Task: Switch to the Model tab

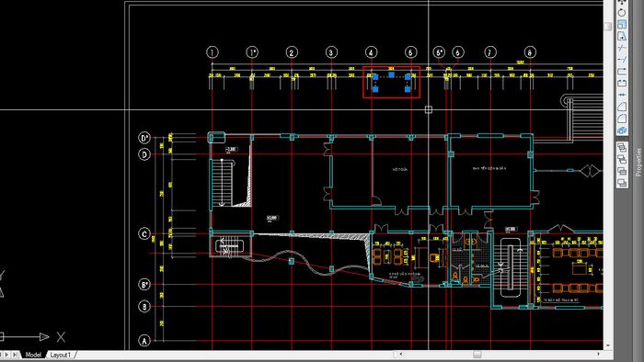Action: tap(33, 355)
